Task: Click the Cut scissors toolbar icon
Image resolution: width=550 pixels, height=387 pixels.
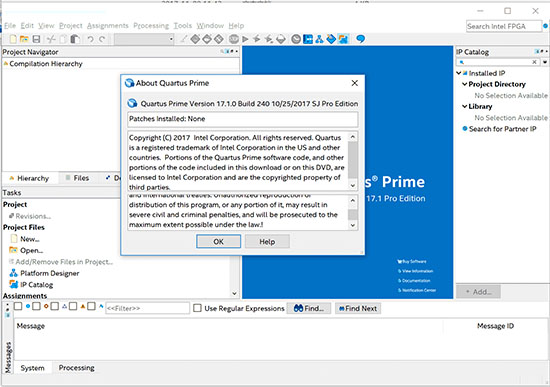Action: 51,39
